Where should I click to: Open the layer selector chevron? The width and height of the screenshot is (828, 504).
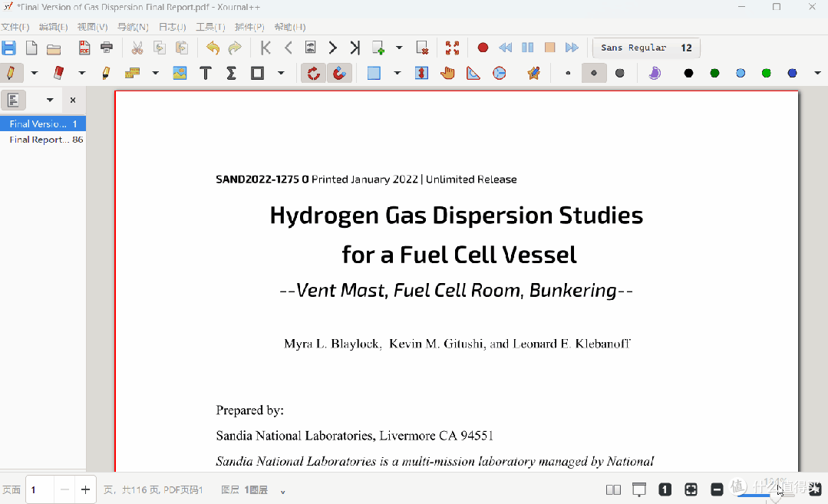(x=283, y=491)
